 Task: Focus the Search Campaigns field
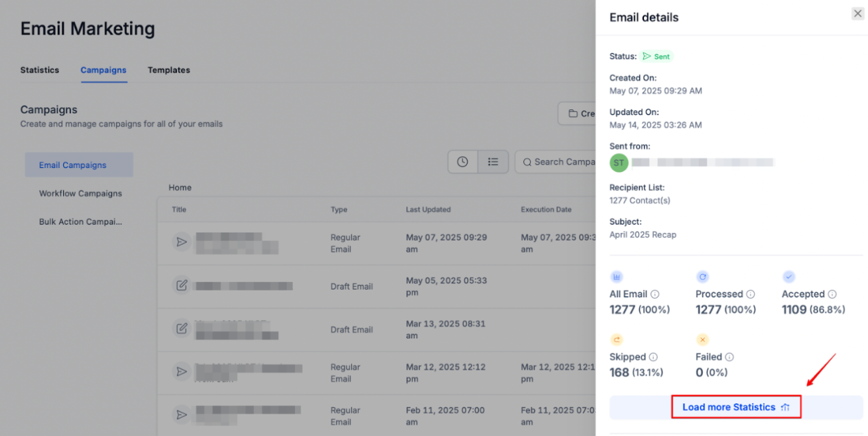pos(555,162)
